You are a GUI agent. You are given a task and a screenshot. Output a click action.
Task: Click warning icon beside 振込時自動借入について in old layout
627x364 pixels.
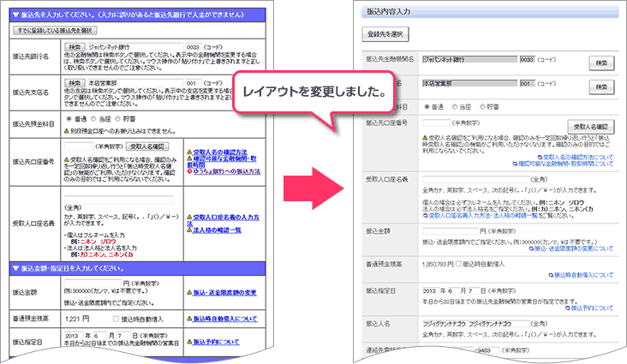(188, 318)
